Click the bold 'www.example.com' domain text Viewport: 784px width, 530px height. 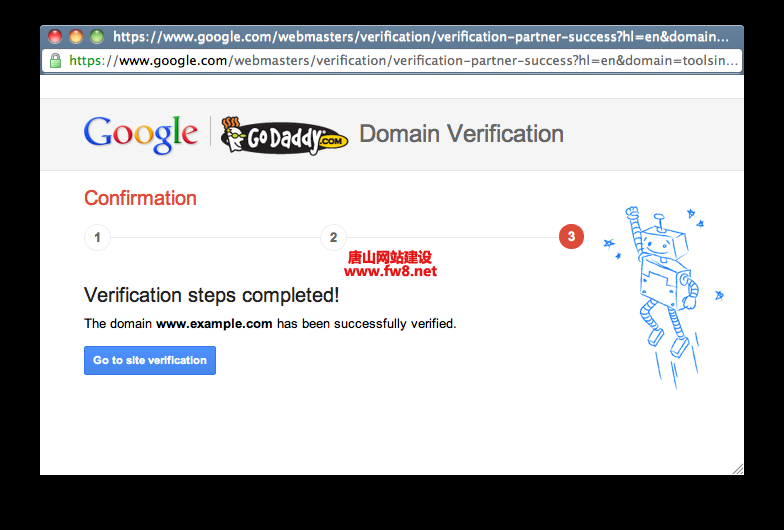(214, 324)
